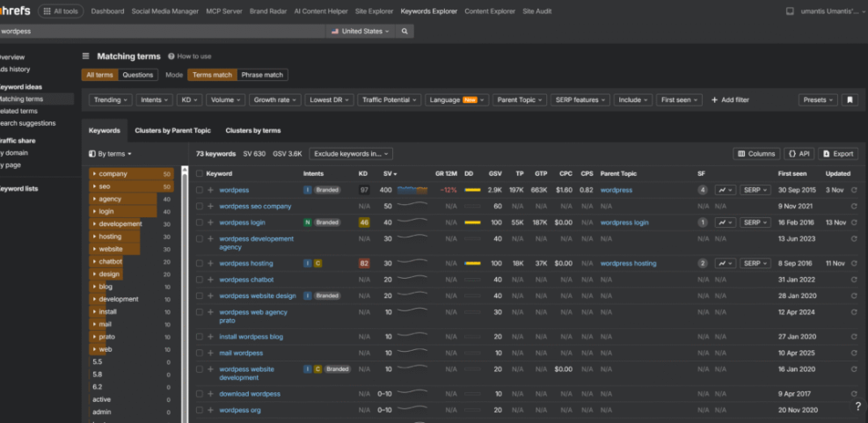
Task: Click the monitor icon near account name
Action: pos(790,11)
